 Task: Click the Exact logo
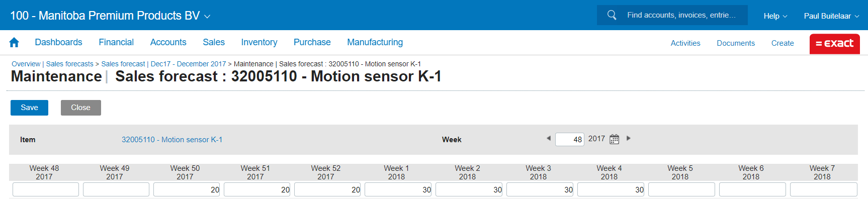pos(834,44)
